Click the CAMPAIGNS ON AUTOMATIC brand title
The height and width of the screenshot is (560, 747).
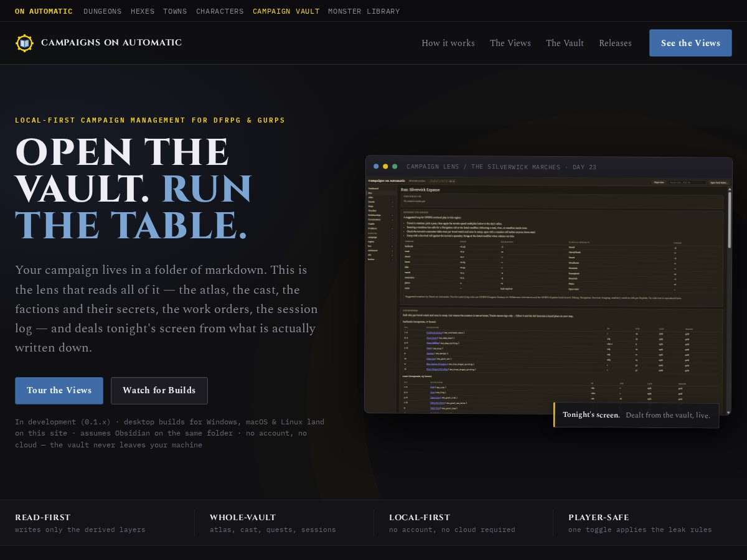coord(111,42)
